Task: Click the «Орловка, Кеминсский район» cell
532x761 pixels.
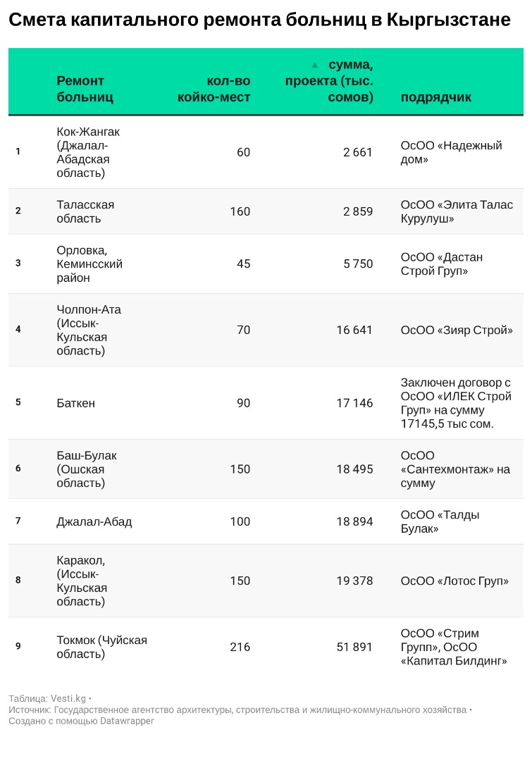Action: tap(89, 264)
